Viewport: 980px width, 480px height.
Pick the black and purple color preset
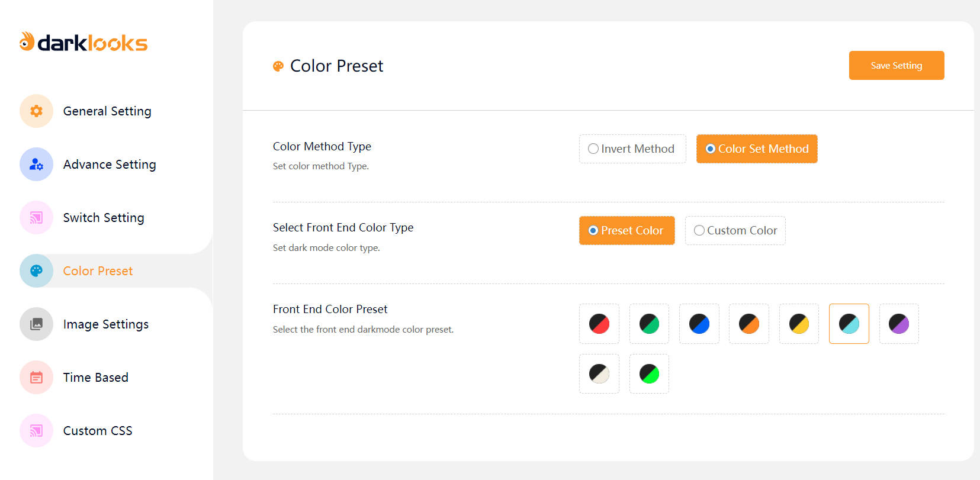point(899,324)
